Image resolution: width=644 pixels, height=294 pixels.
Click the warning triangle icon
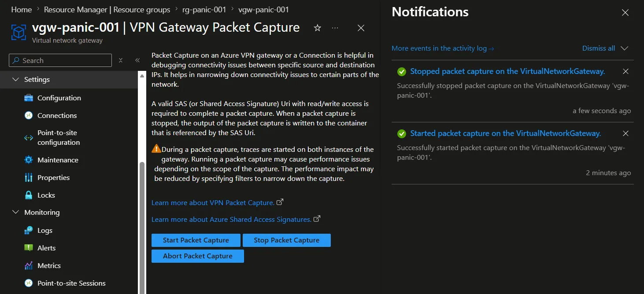click(x=156, y=149)
